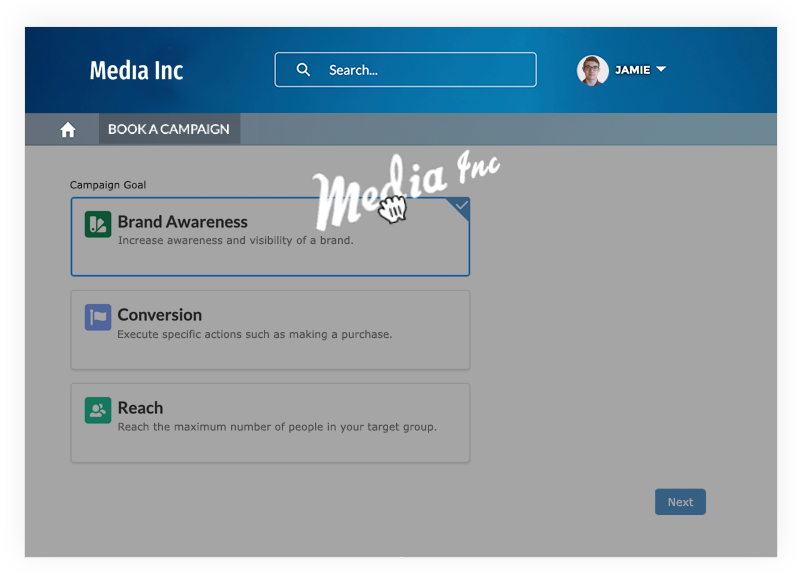Expand the Jamie user dropdown arrow
The height and width of the screenshot is (585, 804).
661,69
